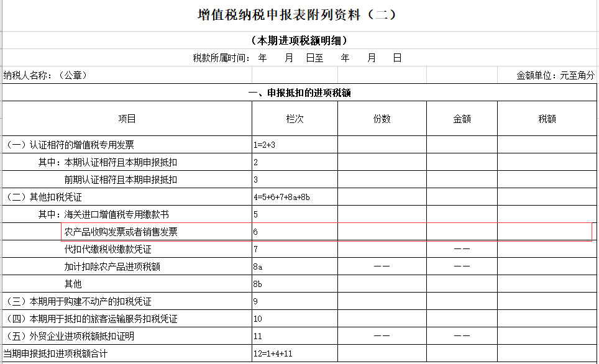Click the 金额 dash cell in row 7
Screen dimensions: 599x364
coord(462,249)
